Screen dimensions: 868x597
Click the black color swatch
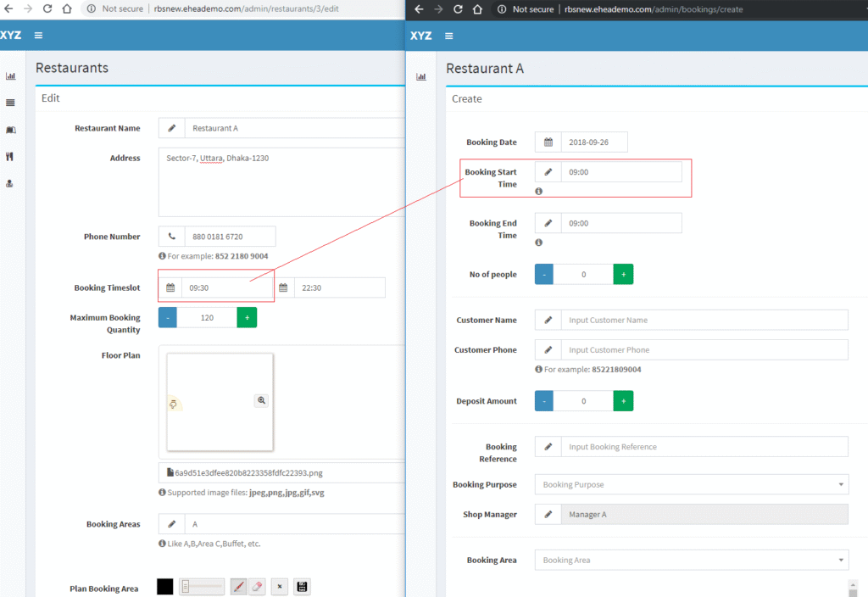coord(165,586)
